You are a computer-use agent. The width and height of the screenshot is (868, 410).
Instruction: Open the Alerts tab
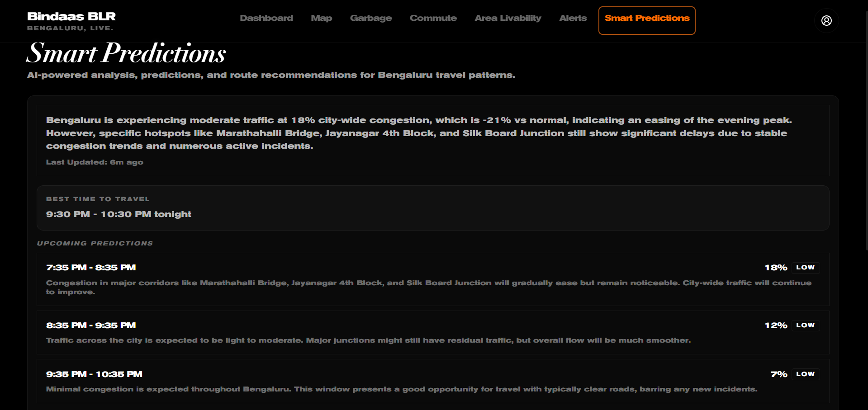573,18
